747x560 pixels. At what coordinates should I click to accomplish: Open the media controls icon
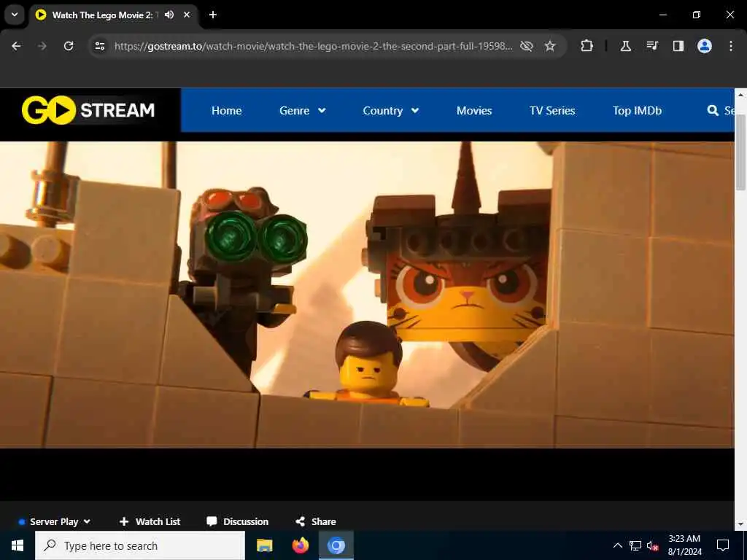coord(652,46)
